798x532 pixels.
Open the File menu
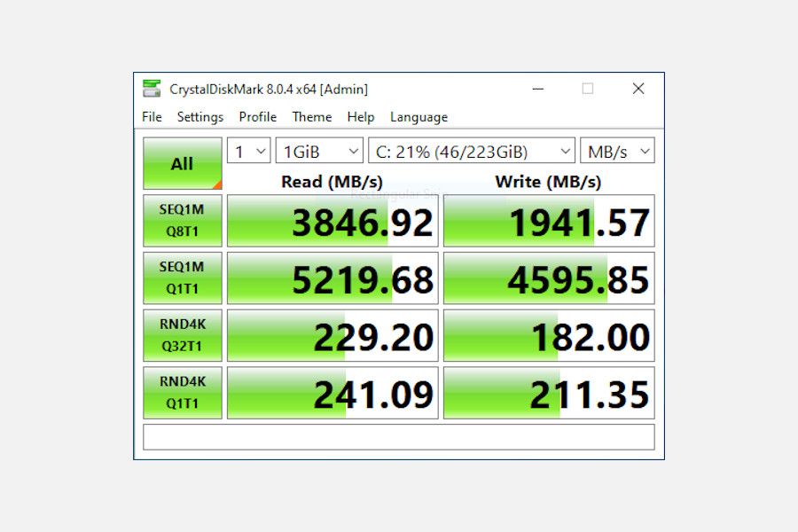[x=151, y=117]
